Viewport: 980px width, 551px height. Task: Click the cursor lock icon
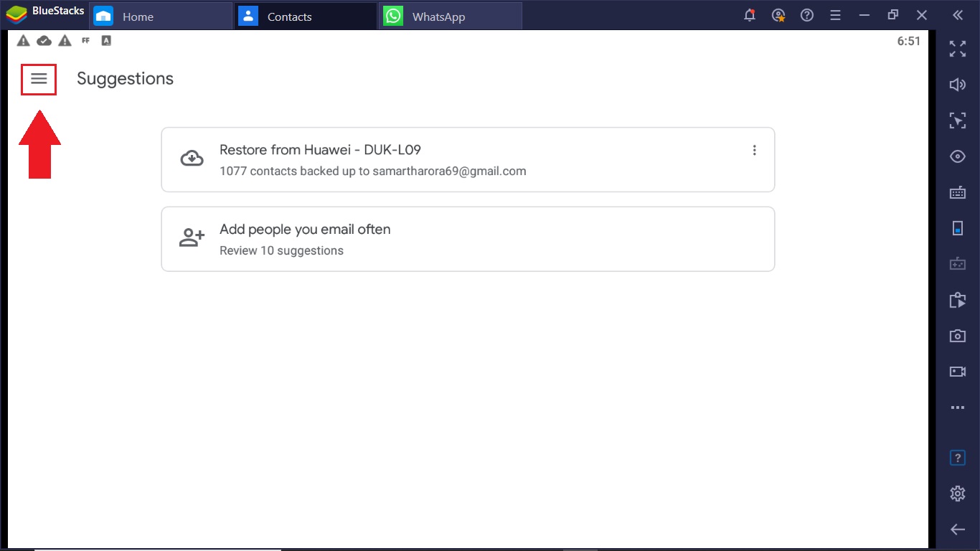(x=958, y=120)
